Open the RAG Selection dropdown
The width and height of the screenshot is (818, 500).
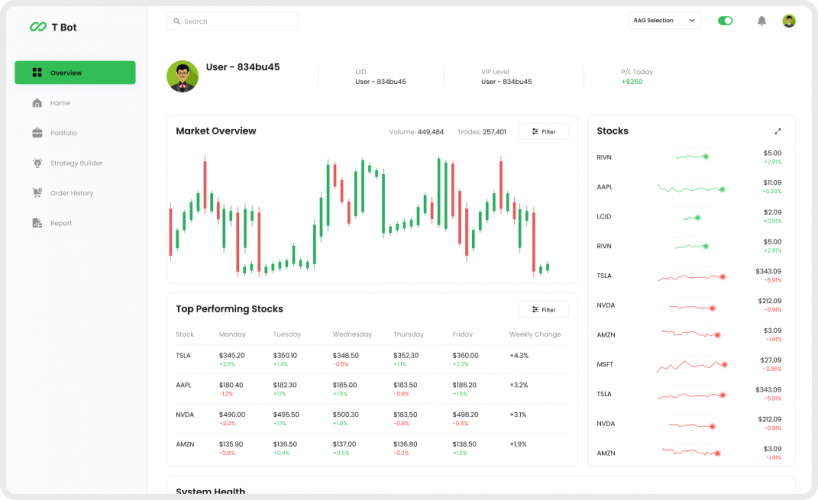(664, 20)
